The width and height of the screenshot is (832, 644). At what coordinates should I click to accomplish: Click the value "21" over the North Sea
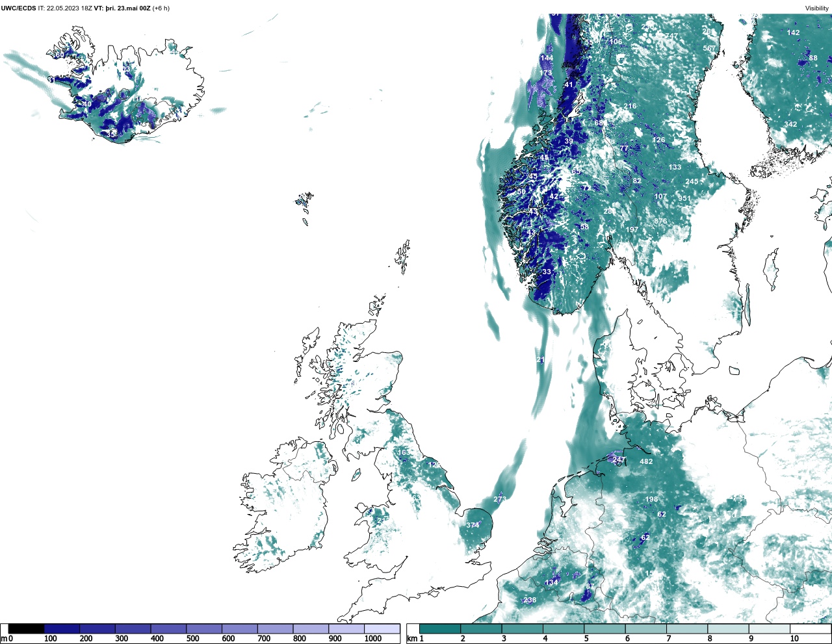(x=541, y=359)
